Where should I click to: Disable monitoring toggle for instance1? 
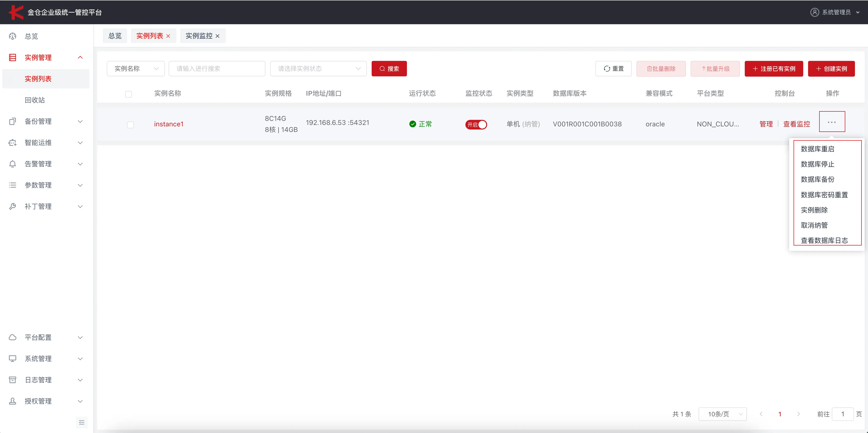pos(476,124)
